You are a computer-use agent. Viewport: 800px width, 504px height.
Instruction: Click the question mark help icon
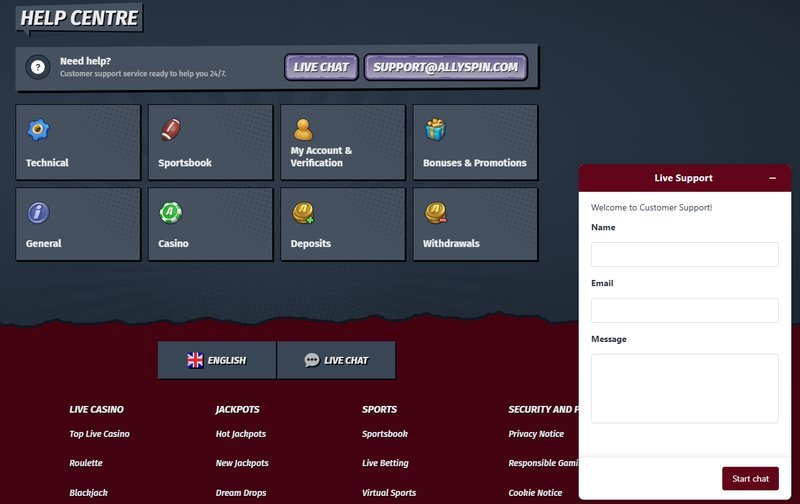click(x=38, y=67)
